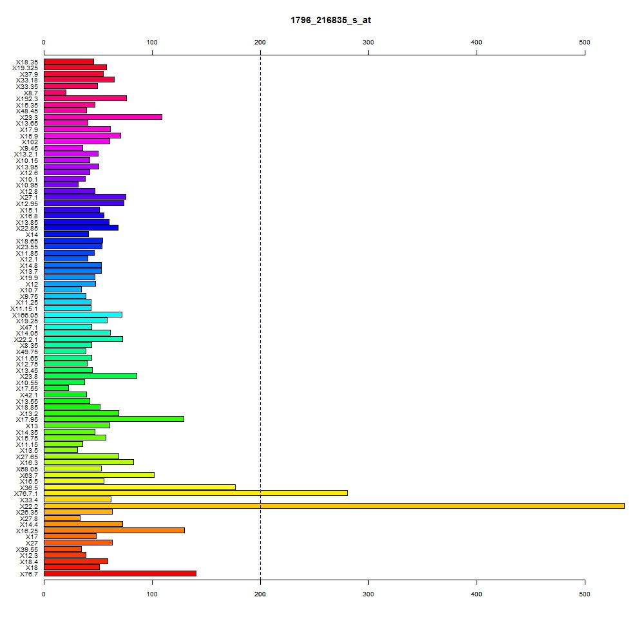Click the "X19.325" row label
Image resolution: width=644 pixels, height=644 pixels.
[25, 68]
